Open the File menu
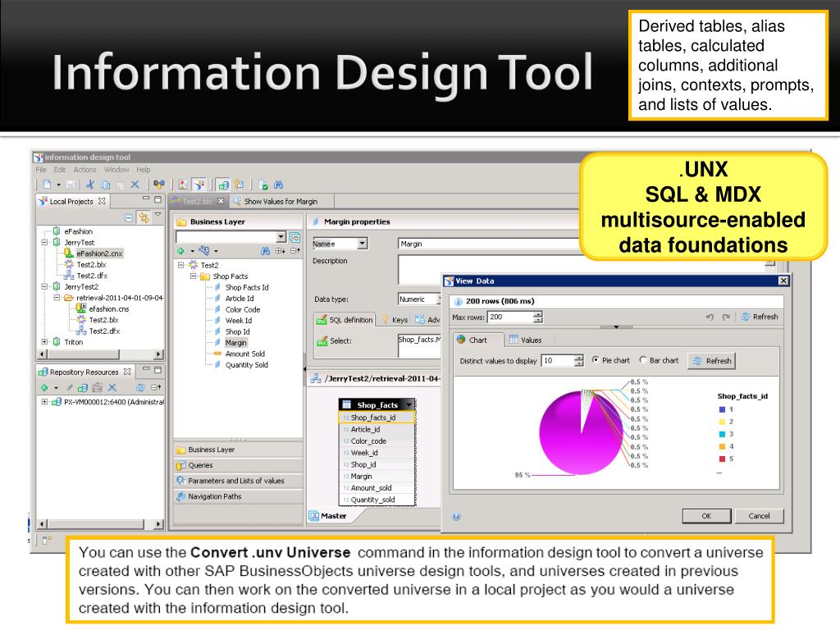This screenshot has height=630, width=840. (x=41, y=169)
